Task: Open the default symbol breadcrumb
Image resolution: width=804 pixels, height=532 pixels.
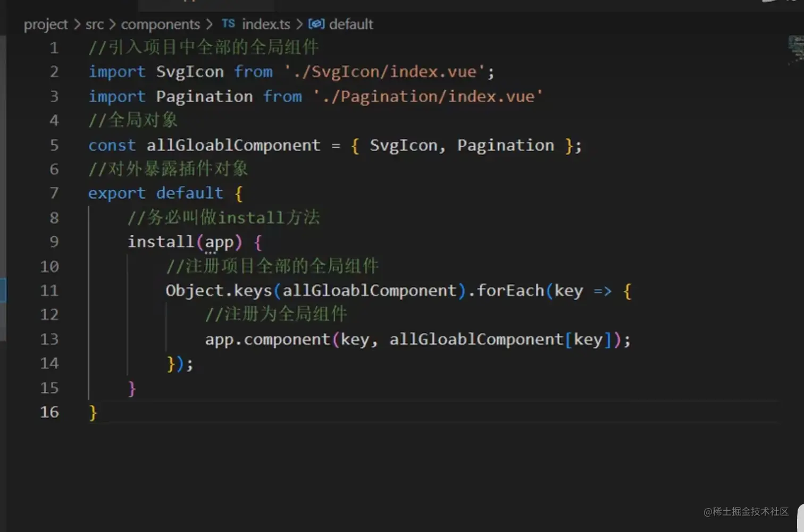Action: (x=351, y=24)
